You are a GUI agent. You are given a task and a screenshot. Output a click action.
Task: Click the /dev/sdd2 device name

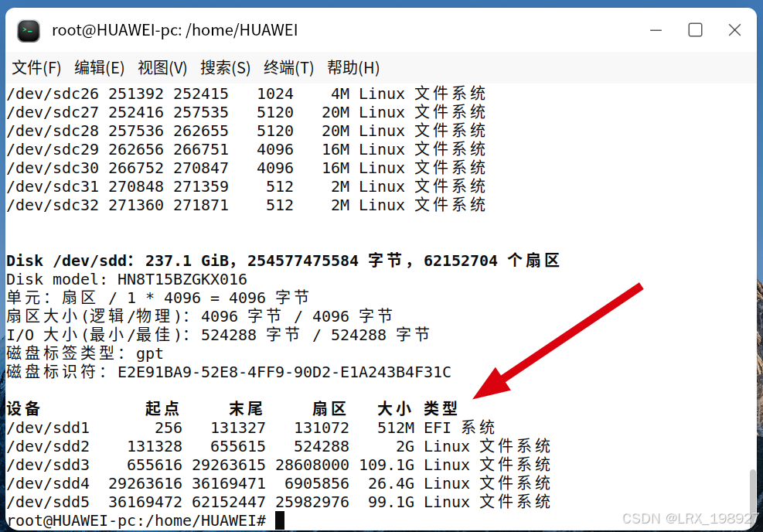click(48, 446)
